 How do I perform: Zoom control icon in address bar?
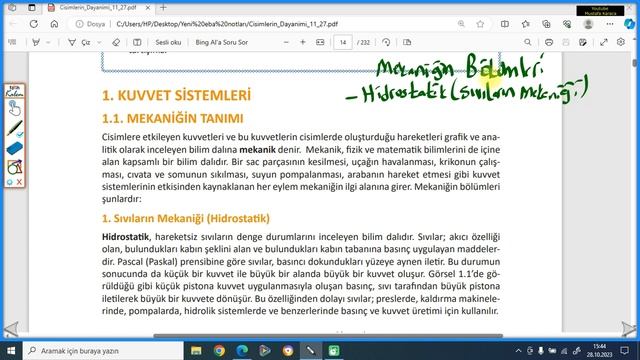click(461, 24)
